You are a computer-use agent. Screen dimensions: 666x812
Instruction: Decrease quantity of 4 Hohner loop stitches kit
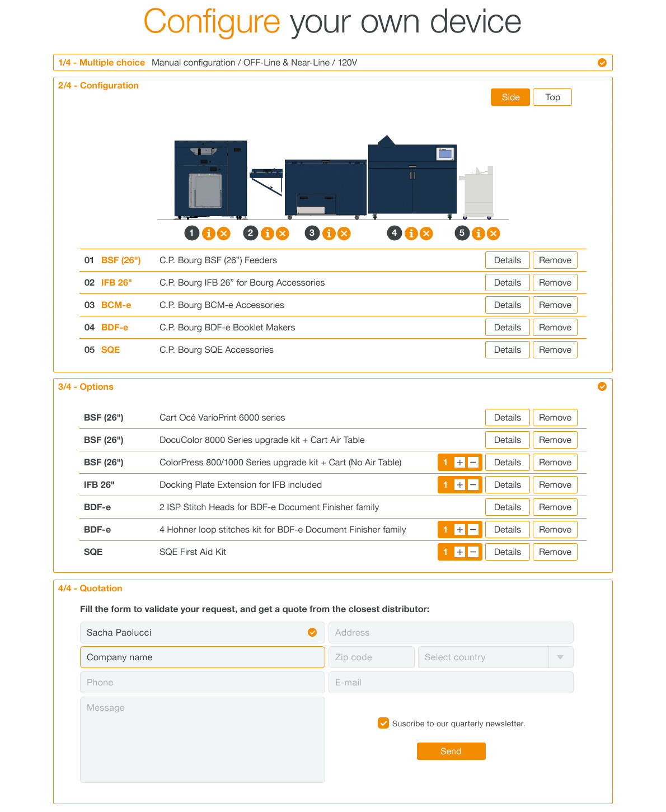pyautogui.click(x=473, y=530)
